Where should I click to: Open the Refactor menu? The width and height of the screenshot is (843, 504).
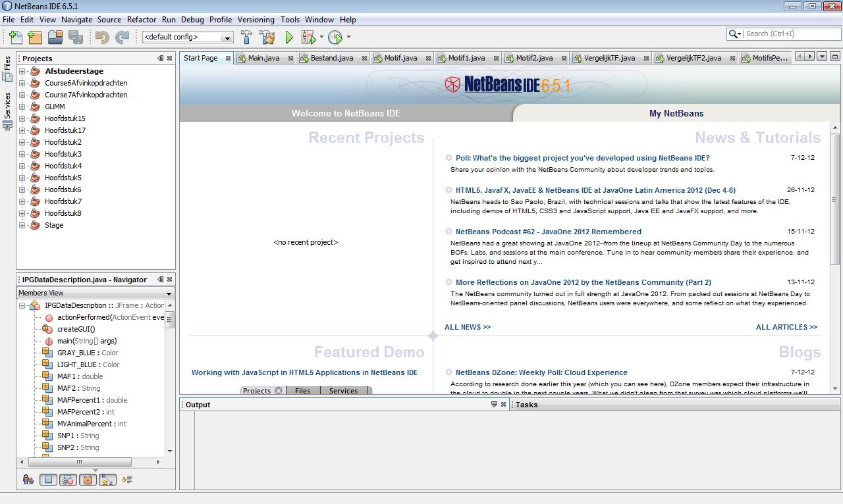pyautogui.click(x=142, y=20)
